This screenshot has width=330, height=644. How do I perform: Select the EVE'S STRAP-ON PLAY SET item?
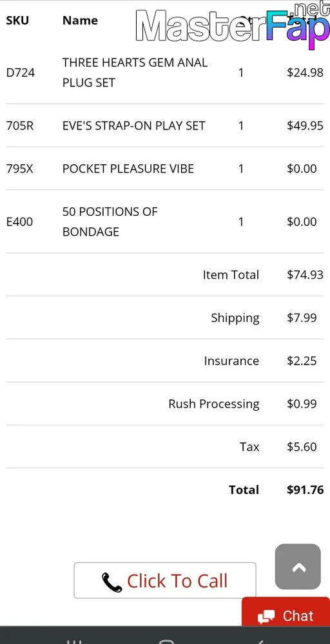133,126
